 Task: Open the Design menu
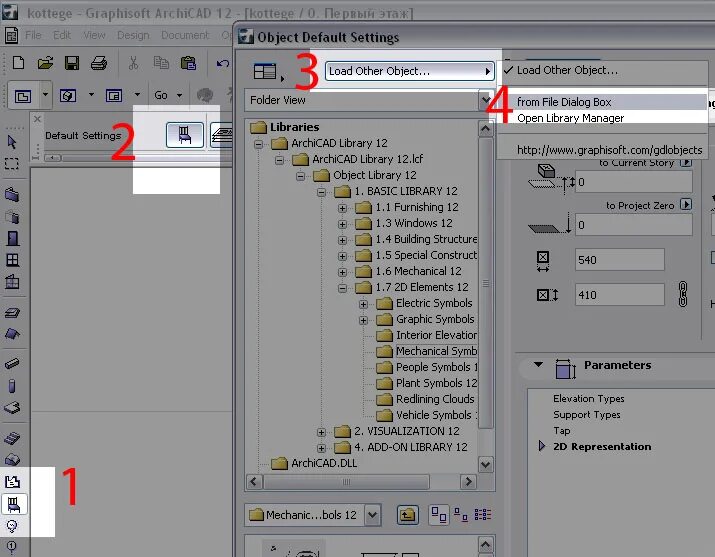pyautogui.click(x=133, y=35)
